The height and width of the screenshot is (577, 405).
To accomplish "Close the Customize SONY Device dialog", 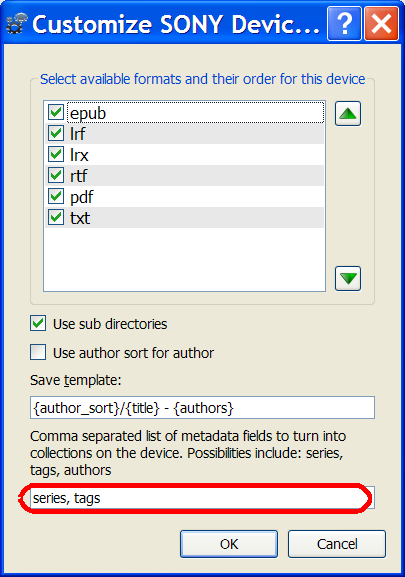I will pos(381,24).
